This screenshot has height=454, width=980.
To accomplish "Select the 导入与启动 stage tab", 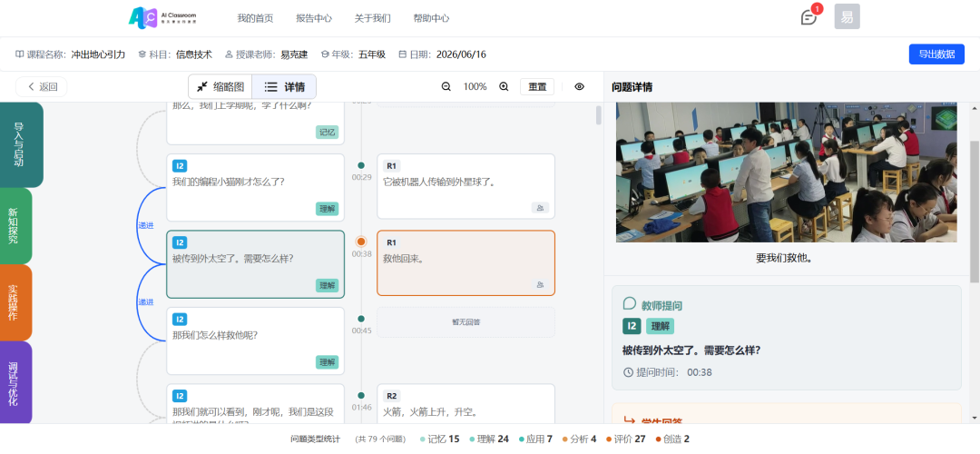I will 20,144.
